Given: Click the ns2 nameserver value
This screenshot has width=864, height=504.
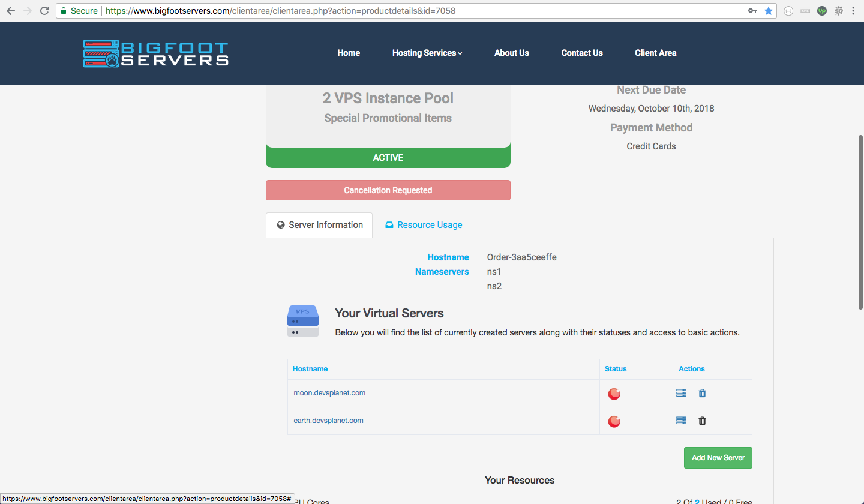Looking at the screenshot, I should click(x=494, y=286).
